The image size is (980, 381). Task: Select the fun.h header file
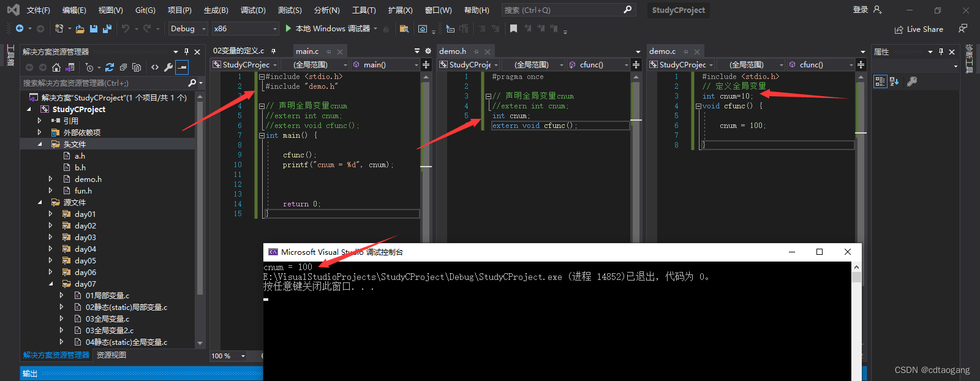point(83,190)
